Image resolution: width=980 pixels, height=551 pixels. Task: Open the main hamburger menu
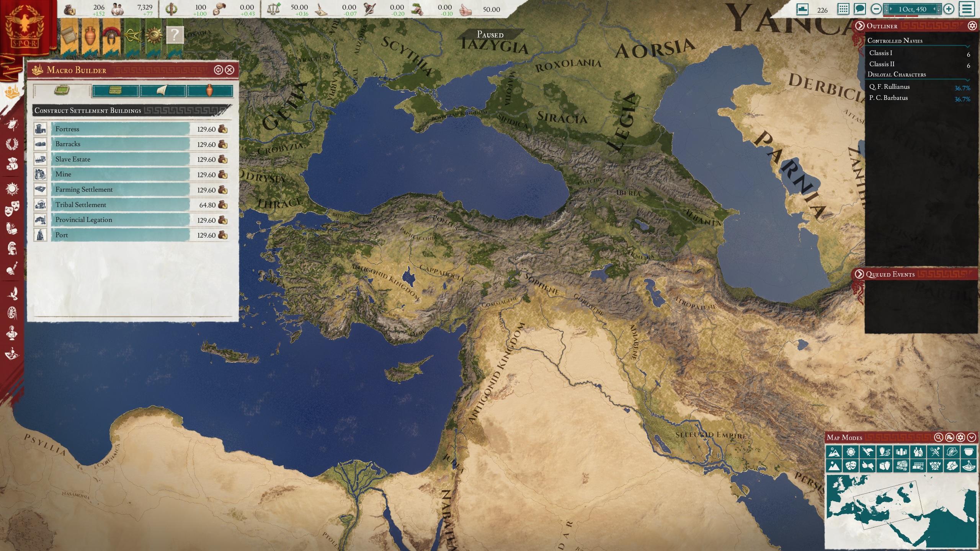[x=967, y=9]
